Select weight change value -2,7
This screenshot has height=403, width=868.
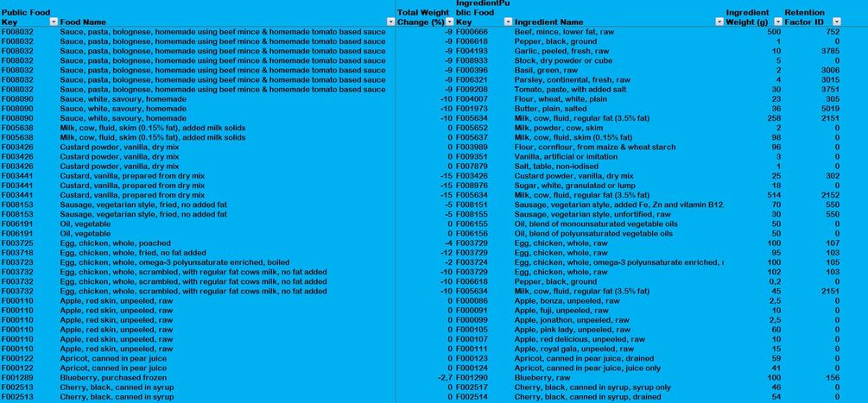444,378
